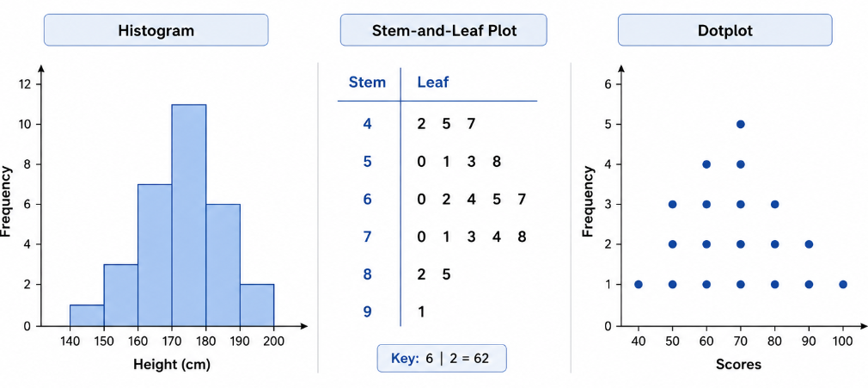Click the tallest histogram bar at 170-180

(189, 215)
